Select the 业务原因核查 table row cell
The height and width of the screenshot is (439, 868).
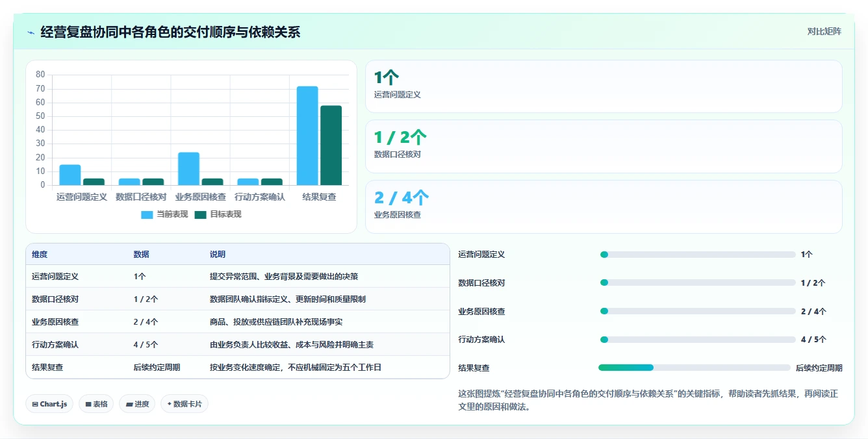55,321
